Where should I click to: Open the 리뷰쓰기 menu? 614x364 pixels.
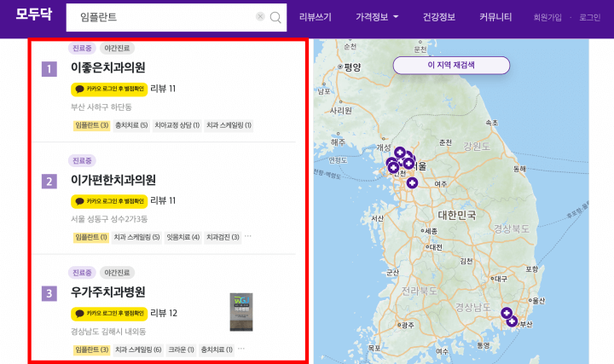pyautogui.click(x=316, y=17)
